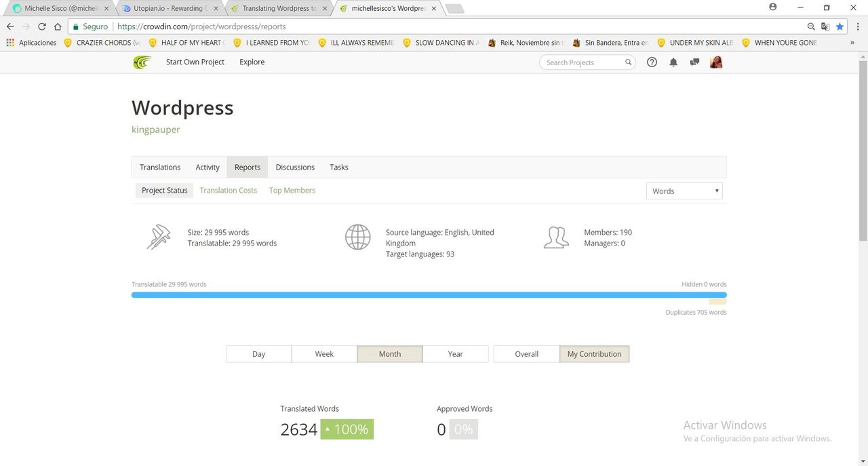Open the Words unit dropdown

coord(684,191)
